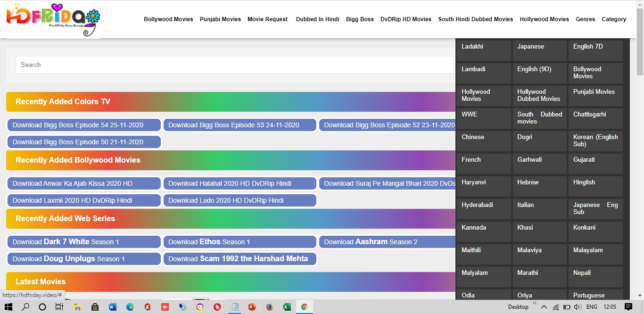Click the Search input field
The width and height of the screenshot is (644, 314).
235,65
